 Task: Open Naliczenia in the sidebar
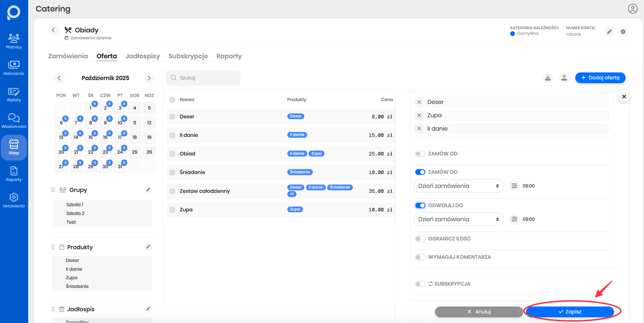coord(14,68)
